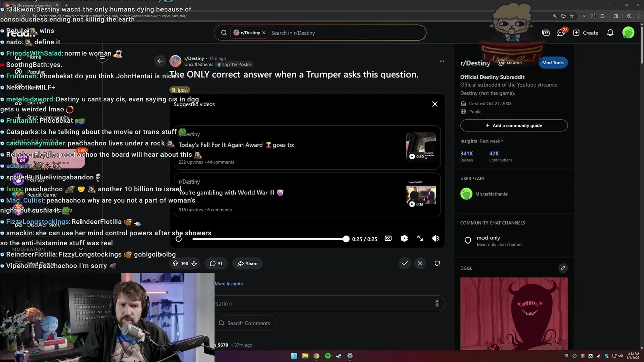Image resolution: width=644 pixels, height=362 pixels.
Task: Select 'The ONLY correct answer' browser tab
Action: tap(32, 5)
